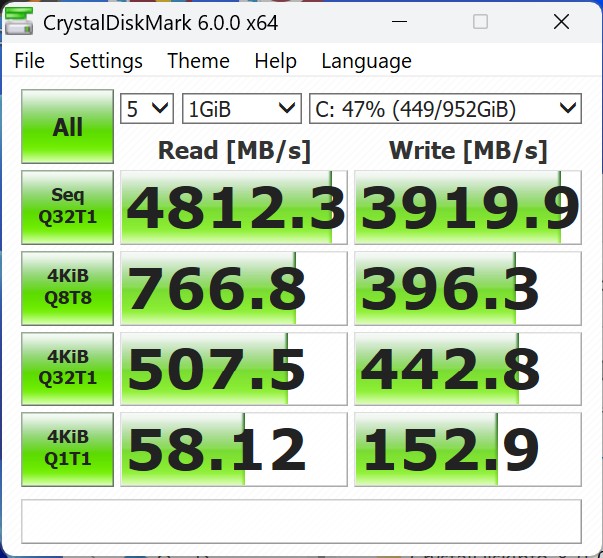This screenshot has height=558, width=603.
Task: Expand the drive dropdown showing C: 47%
Action: pos(445,108)
